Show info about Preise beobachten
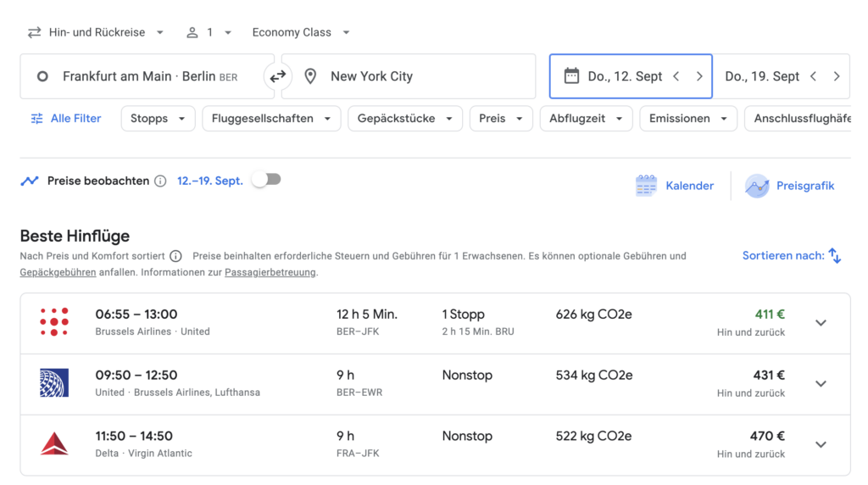Image resolution: width=868 pixels, height=485 pixels. point(160,181)
